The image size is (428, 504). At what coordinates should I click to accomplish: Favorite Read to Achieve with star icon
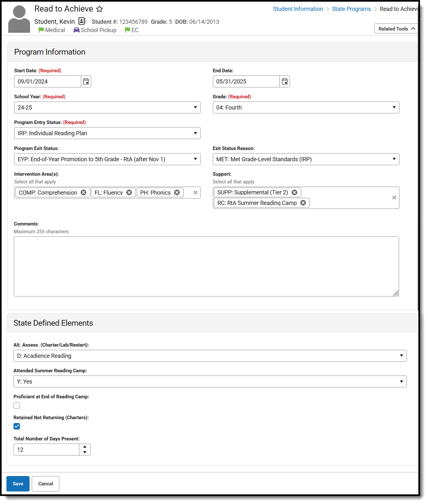tap(100, 9)
